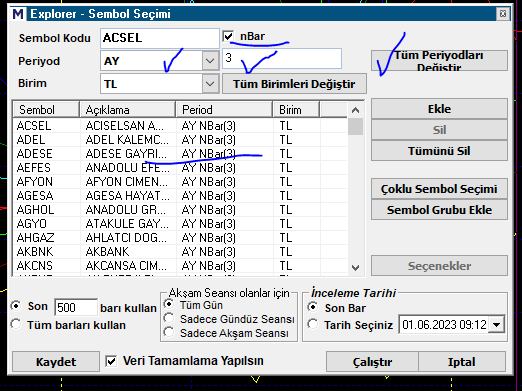The image size is (522, 391).
Task: Click the M application icon in title bar
Action: pos(18,14)
